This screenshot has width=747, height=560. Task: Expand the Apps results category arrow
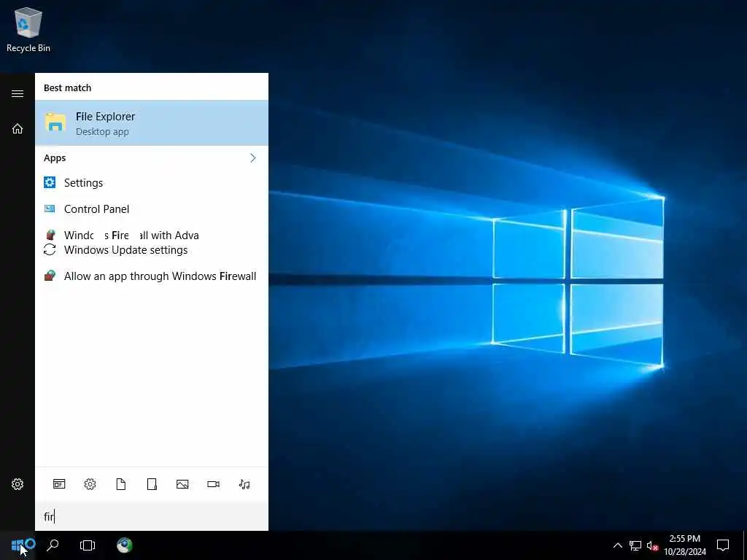253,157
